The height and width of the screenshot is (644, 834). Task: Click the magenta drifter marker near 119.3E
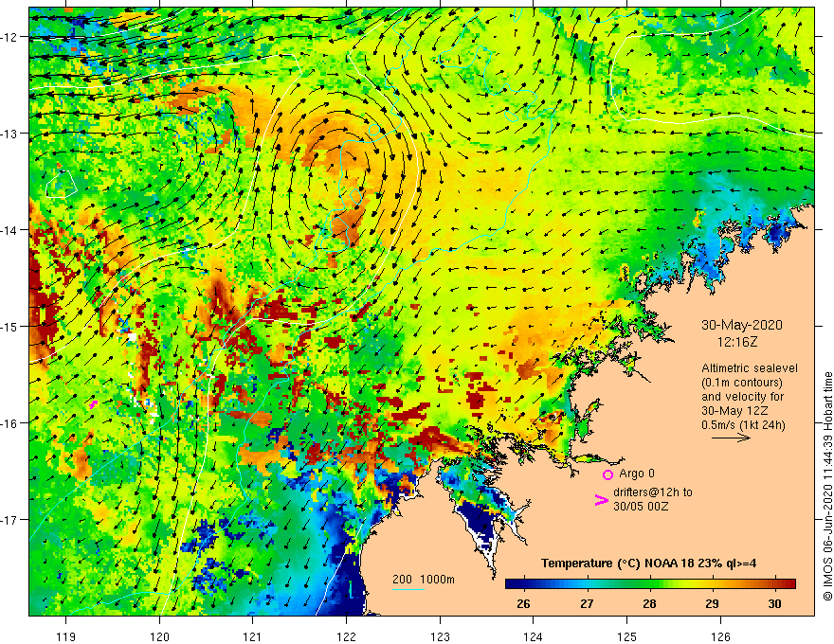[x=94, y=404]
